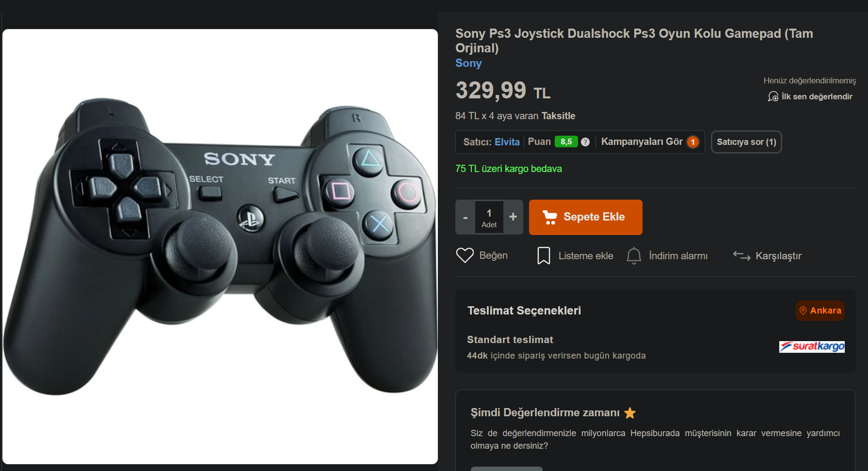Viewport: 868px width, 471px height.
Task: Change delivery city from Ankara
Action: tap(820, 311)
